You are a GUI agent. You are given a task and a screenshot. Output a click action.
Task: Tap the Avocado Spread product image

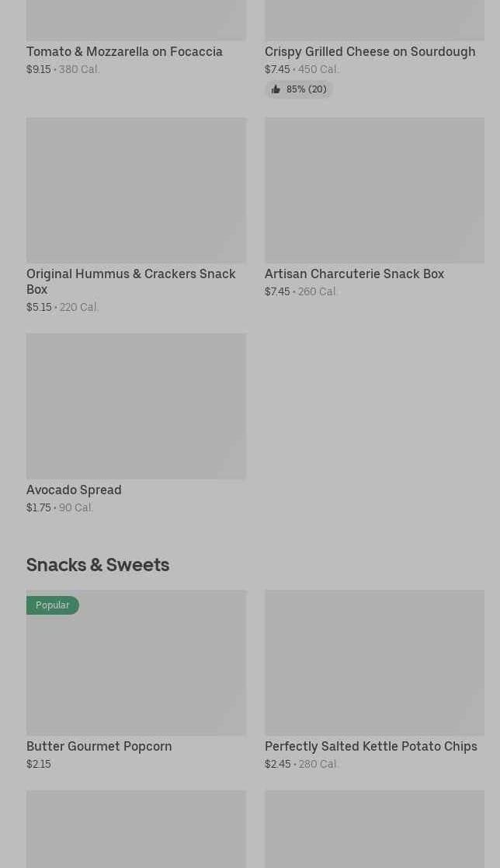[136, 406]
